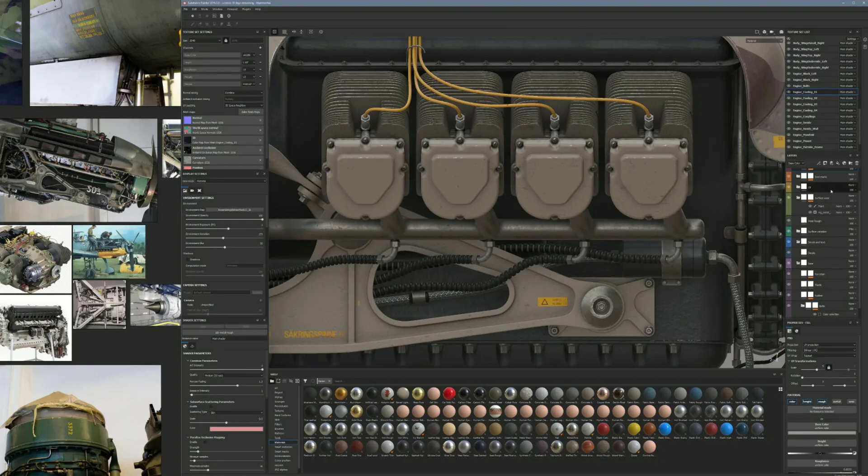The image size is (868, 476).
Task: Select the Materials category in the Shelf
Action: click(281, 442)
